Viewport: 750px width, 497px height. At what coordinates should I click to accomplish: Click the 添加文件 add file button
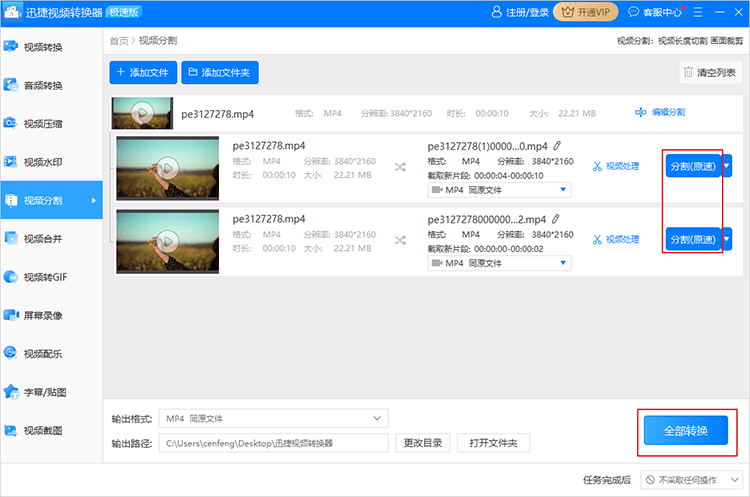[x=143, y=72]
